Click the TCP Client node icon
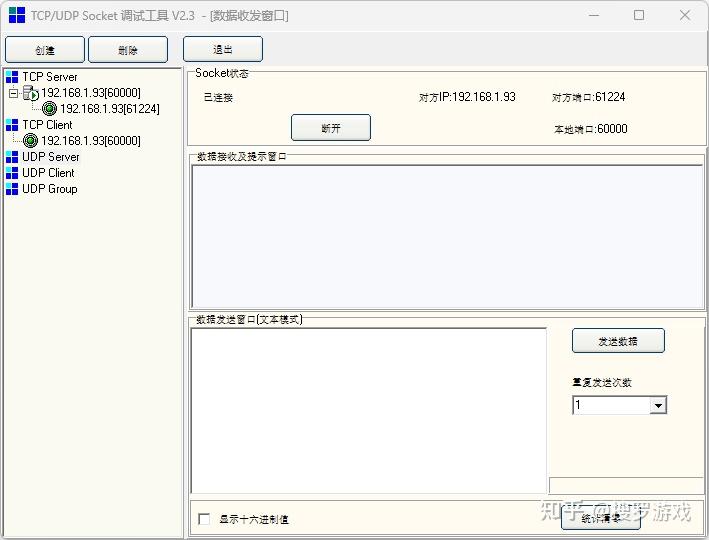This screenshot has width=709, height=540. coord(12,125)
